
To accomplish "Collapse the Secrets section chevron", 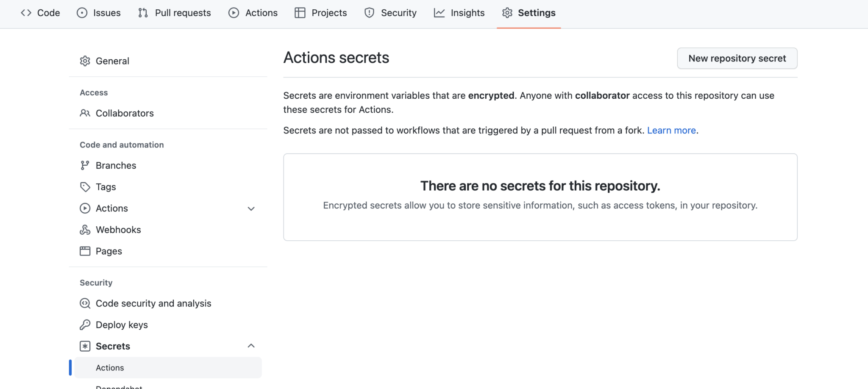I will click(251, 346).
